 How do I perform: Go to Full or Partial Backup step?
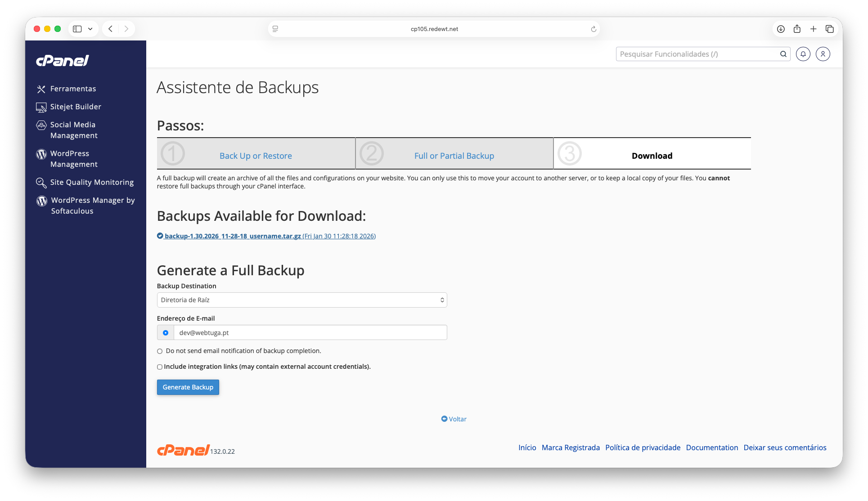[x=454, y=156]
